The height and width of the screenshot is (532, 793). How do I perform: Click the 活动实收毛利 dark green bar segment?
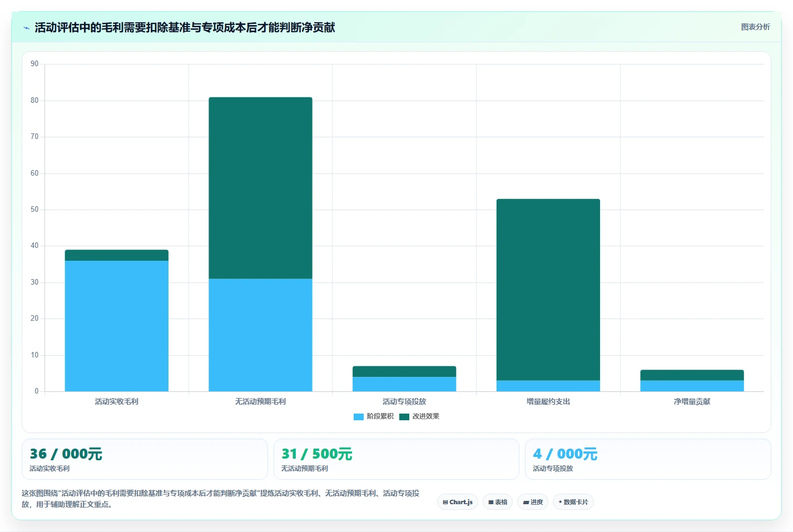tap(117, 255)
